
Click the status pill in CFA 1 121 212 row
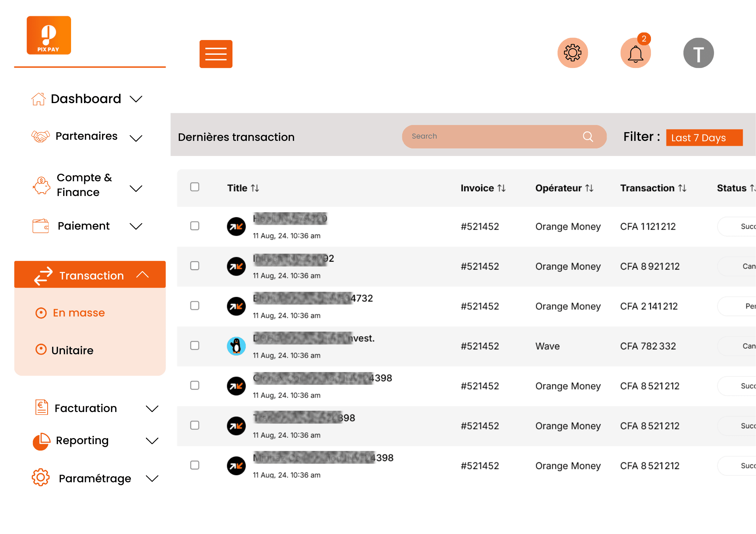(x=737, y=227)
